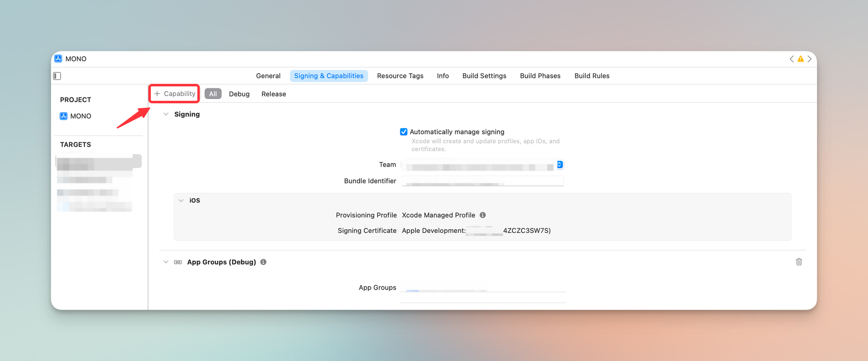Filter capabilities by Release configuration
Viewport: 868px width, 361px height.
point(273,94)
